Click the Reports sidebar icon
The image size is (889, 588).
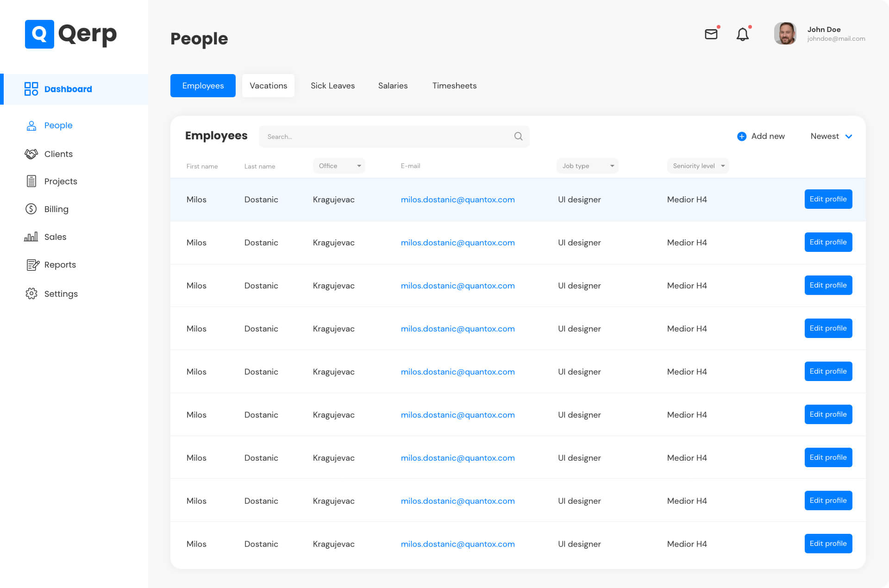[32, 265]
